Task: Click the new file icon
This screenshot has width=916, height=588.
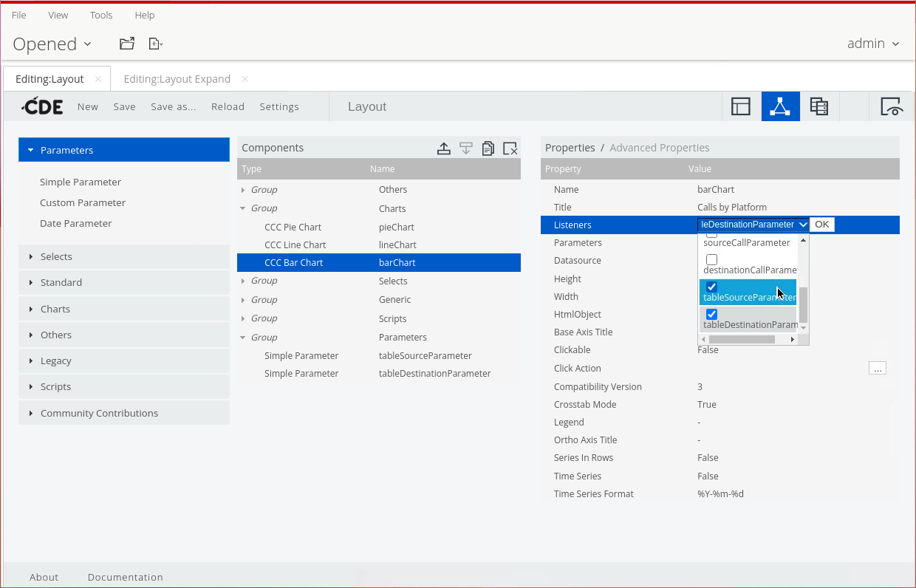Action: pos(155,44)
